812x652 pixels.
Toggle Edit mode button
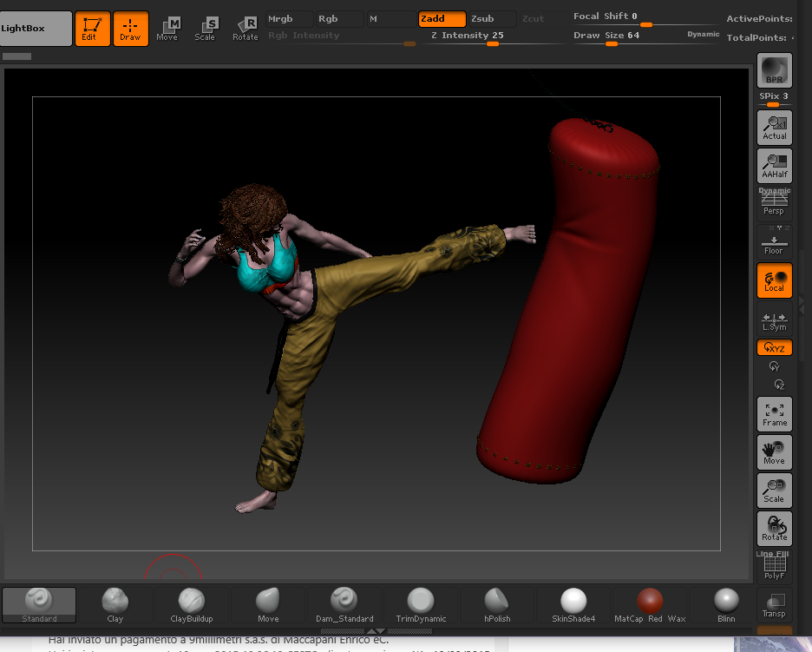pyautogui.click(x=93, y=29)
